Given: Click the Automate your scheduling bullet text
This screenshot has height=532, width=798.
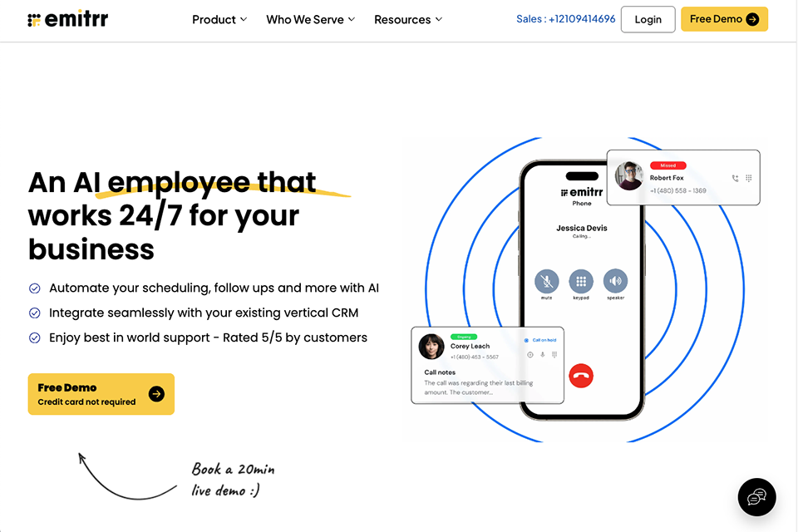Looking at the screenshot, I should 214,288.
